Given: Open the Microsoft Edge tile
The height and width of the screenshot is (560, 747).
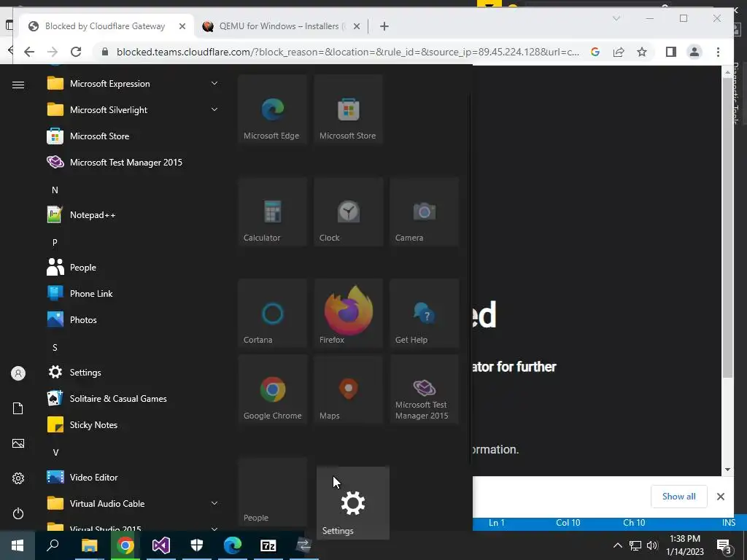Looking at the screenshot, I should [x=273, y=109].
